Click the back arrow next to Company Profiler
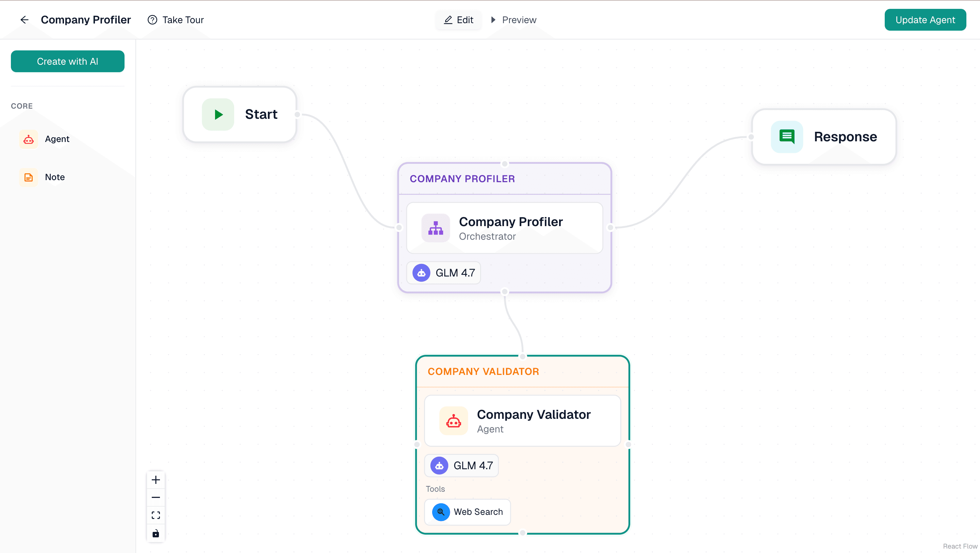This screenshot has width=980, height=553. point(24,19)
